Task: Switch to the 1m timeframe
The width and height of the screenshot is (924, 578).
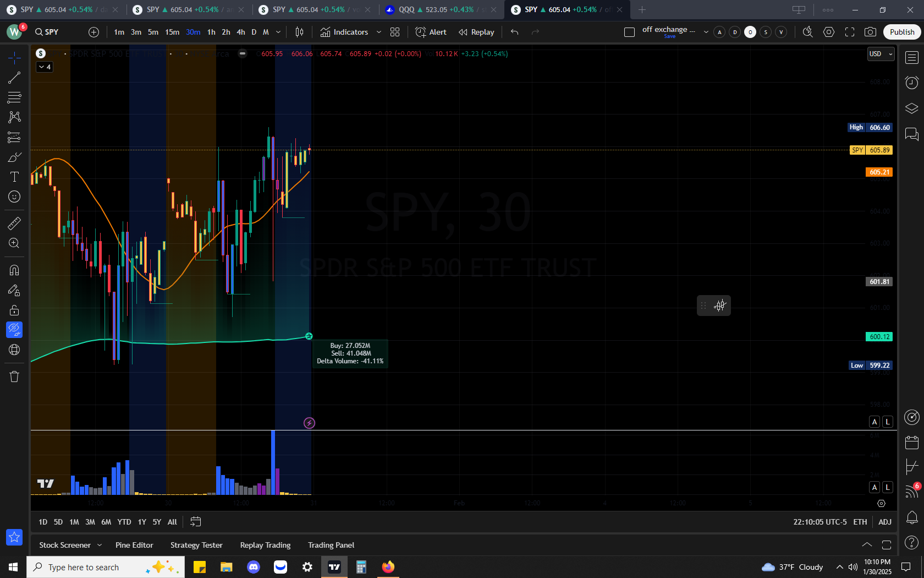Action: [119, 32]
